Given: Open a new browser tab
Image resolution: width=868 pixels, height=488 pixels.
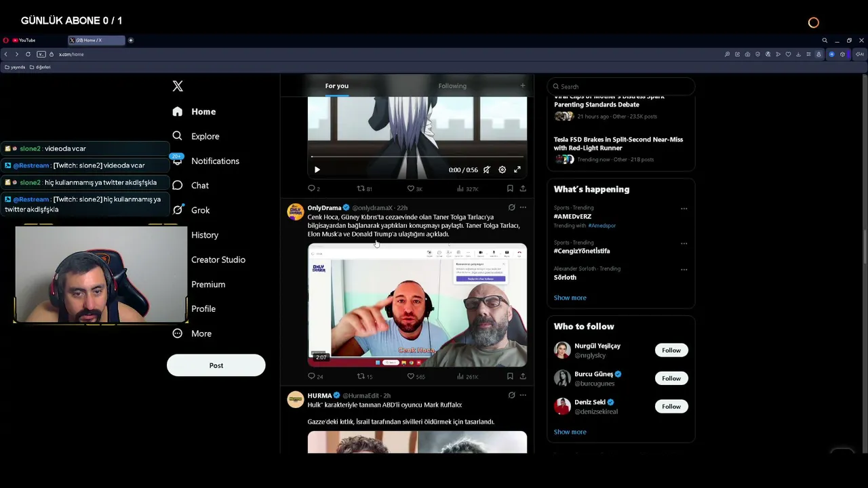Looking at the screenshot, I should (x=131, y=40).
